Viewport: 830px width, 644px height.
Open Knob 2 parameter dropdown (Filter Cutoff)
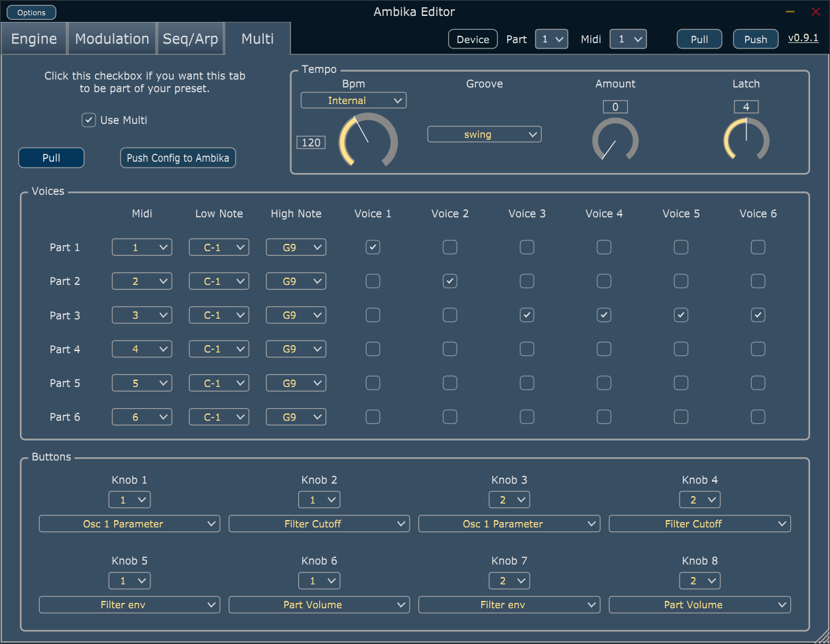coord(320,524)
